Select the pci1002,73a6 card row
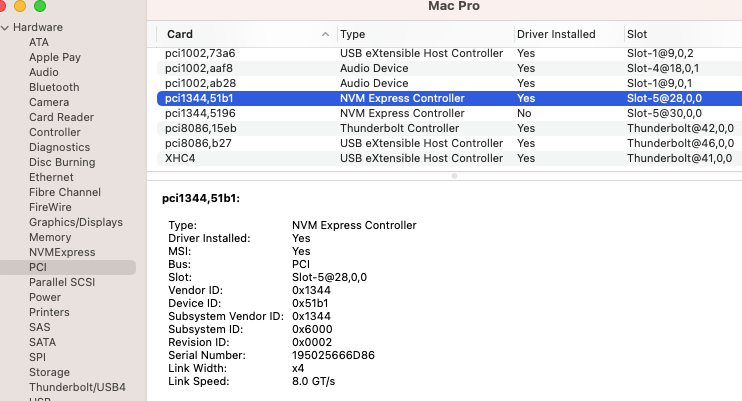742x401 pixels. coord(449,53)
